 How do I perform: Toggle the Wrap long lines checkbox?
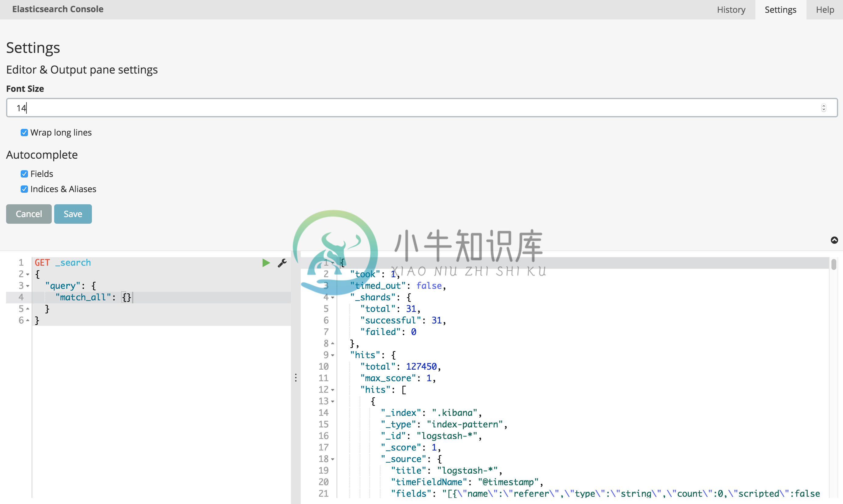point(24,131)
